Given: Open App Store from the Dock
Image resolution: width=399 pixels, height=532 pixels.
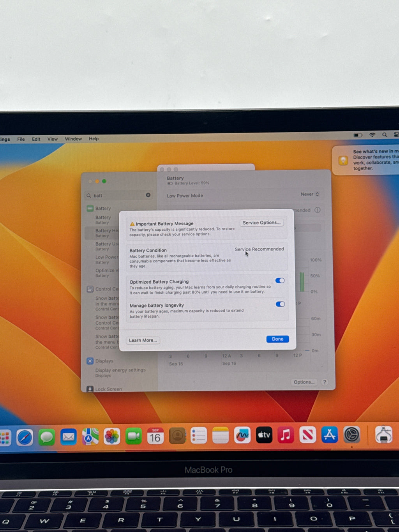Looking at the screenshot, I should tap(330, 434).
